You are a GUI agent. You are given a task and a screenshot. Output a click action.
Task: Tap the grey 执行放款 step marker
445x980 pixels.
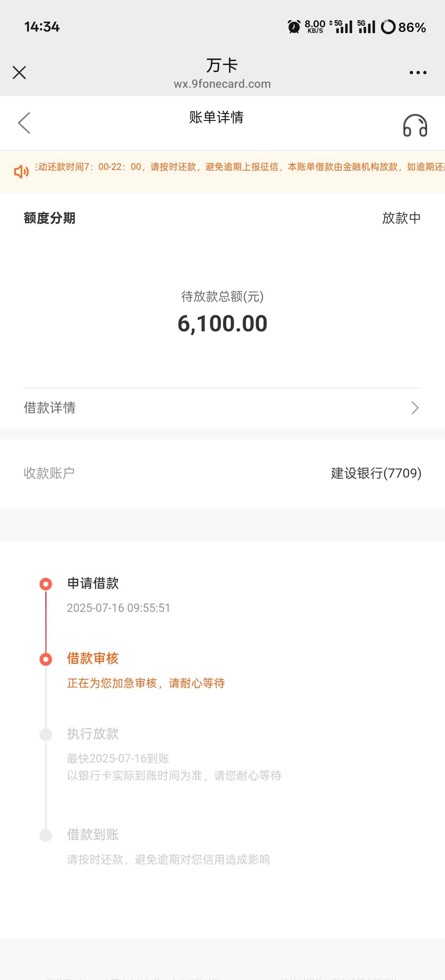coord(46,734)
